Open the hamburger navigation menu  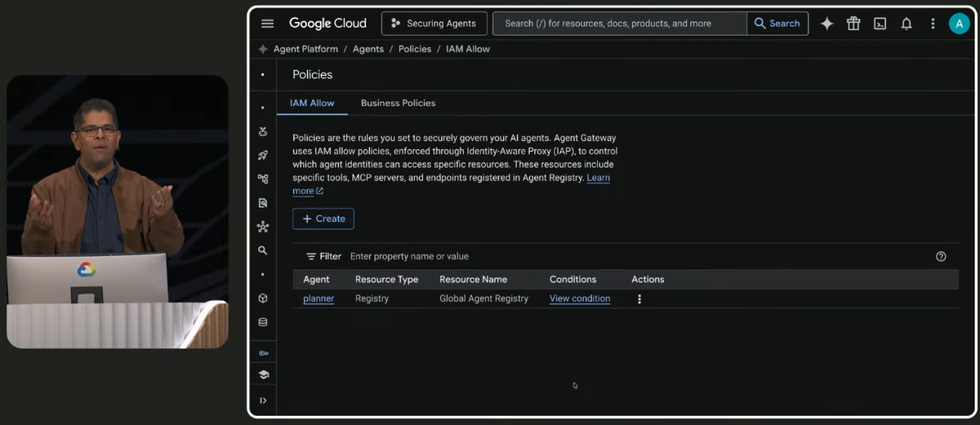point(267,24)
